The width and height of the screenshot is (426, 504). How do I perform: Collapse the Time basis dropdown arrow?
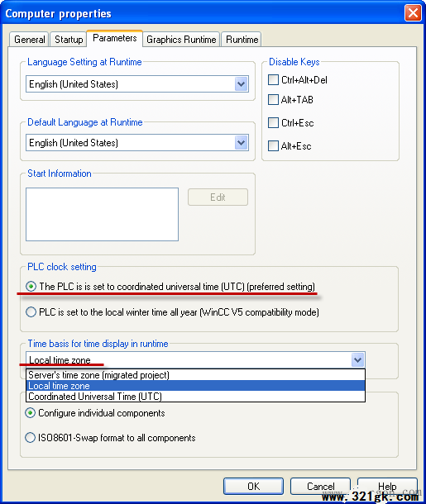coord(358,360)
